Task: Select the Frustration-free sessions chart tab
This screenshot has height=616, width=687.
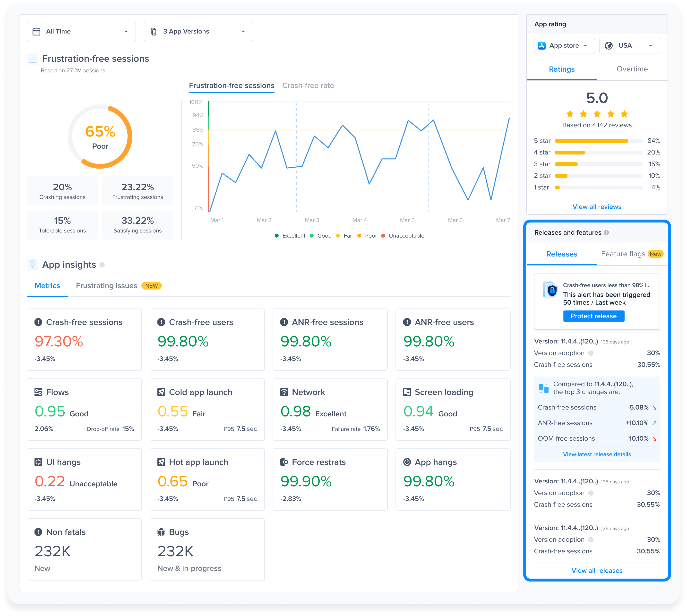Action: pyautogui.click(x=232, y=86)
